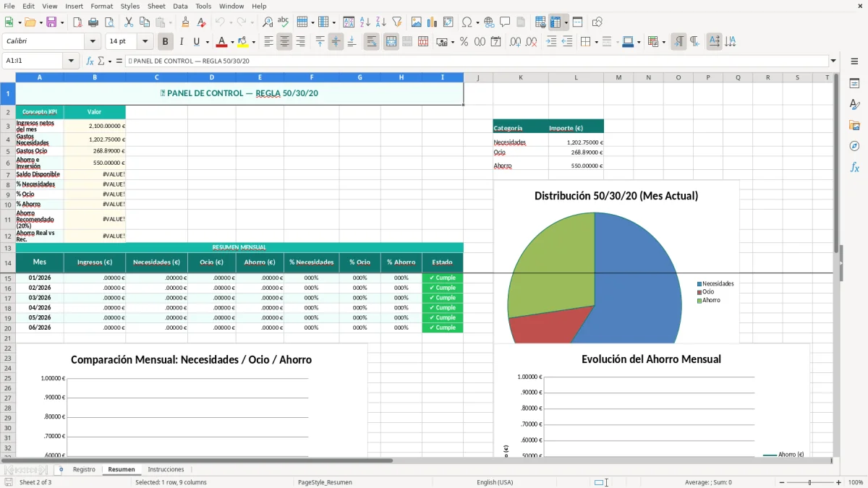Viewport: 868px width, 488px height.
Task: Click the Font Color red A swatch
Action: pyautogui.click(x=222, y=42)
